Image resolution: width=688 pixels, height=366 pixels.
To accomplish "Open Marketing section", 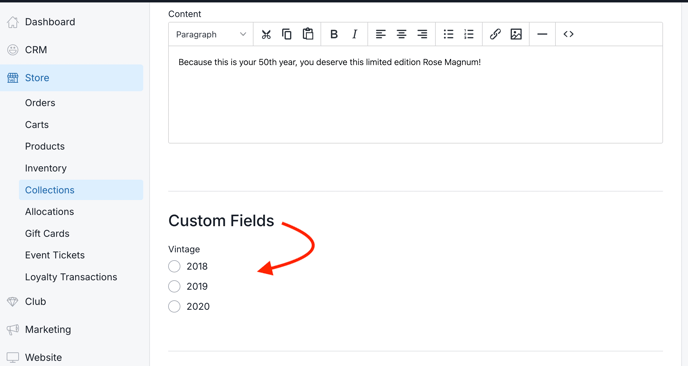I will 48,330.
